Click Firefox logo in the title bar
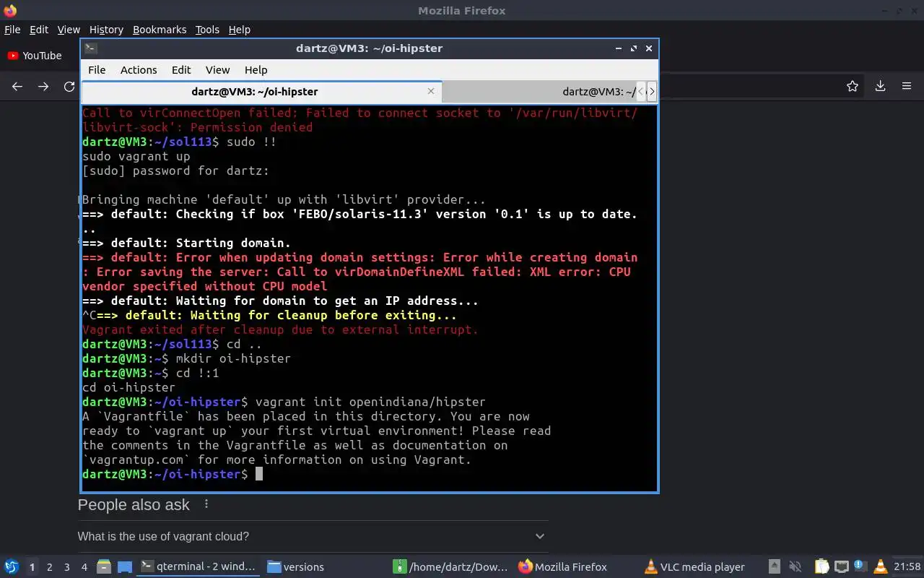This screenshot has height=578, width=924. coord(9,10)
